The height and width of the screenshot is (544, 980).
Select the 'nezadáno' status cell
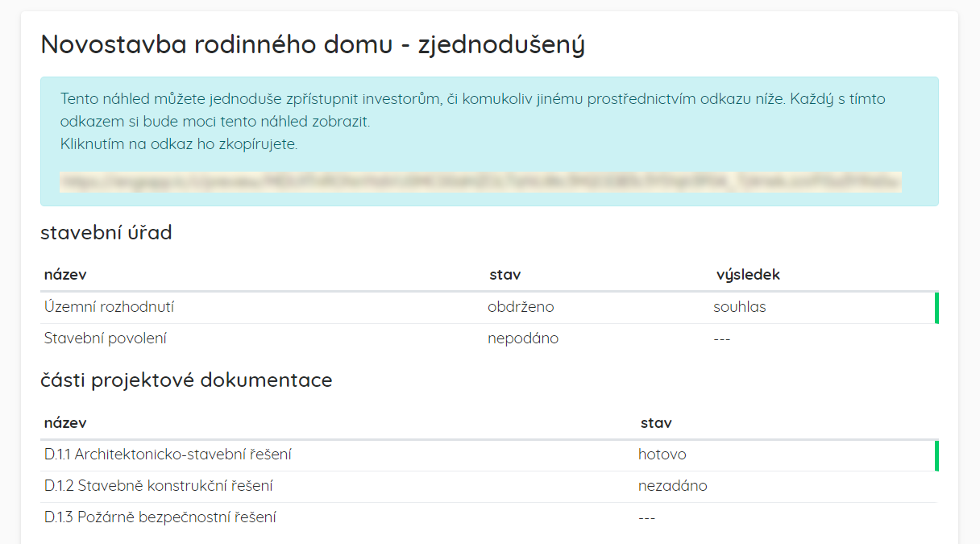tap(673, 486)
